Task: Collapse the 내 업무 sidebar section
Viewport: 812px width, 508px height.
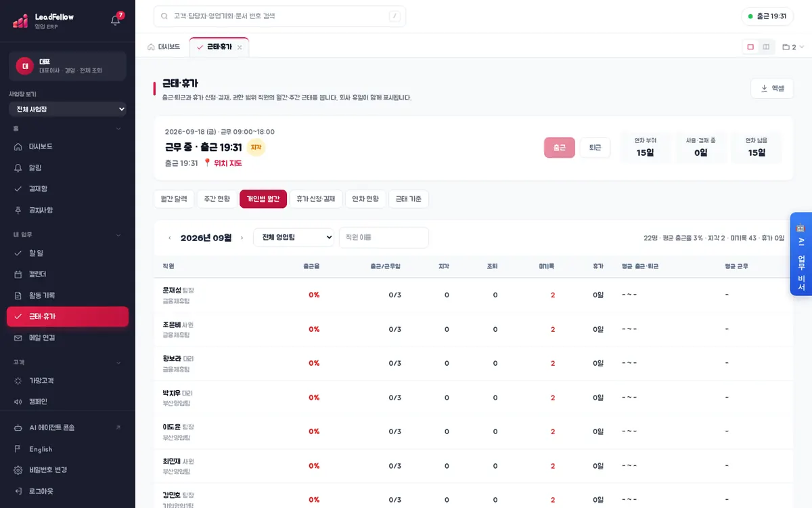Action: coord(68,235)
